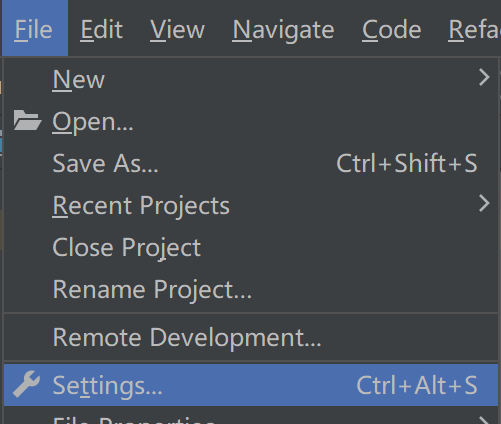Open the partially visible File Properties submenu
The image size is (501, 424).
click(x=251, y=417)
